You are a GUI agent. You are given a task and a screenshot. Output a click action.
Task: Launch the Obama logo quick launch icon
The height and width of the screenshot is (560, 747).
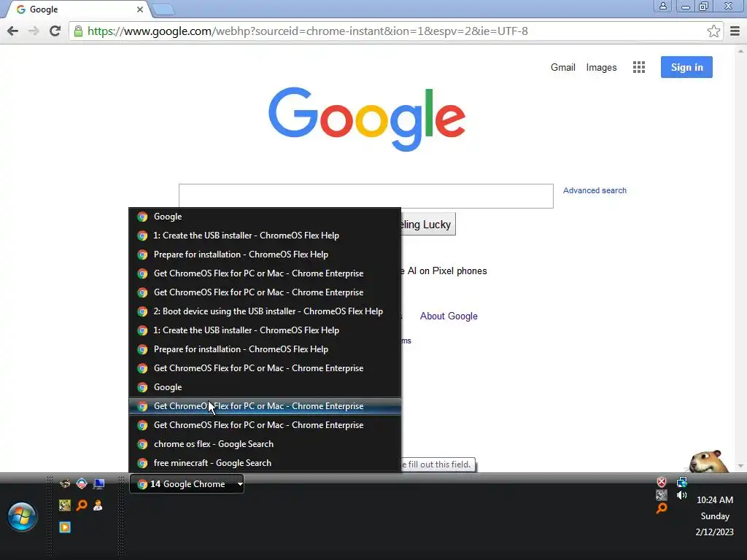tap(82, 484)
